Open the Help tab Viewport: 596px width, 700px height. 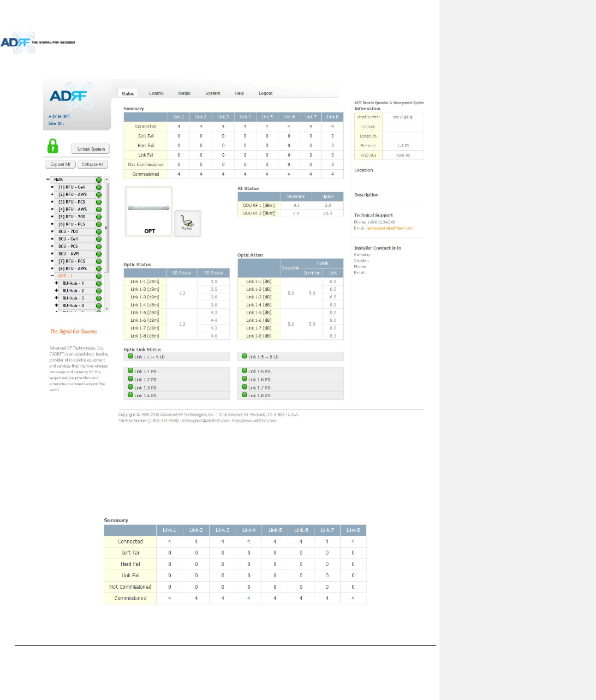[240, 93]
